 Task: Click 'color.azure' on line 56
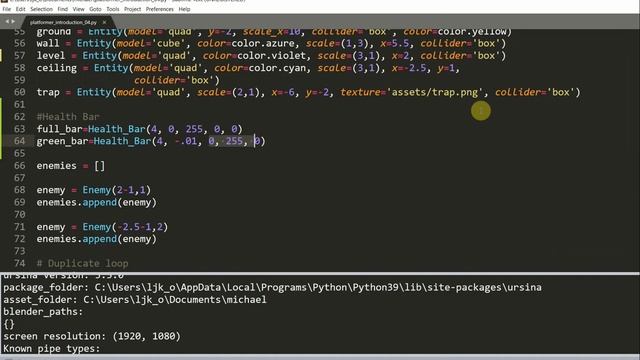click(x=265, y=43)
